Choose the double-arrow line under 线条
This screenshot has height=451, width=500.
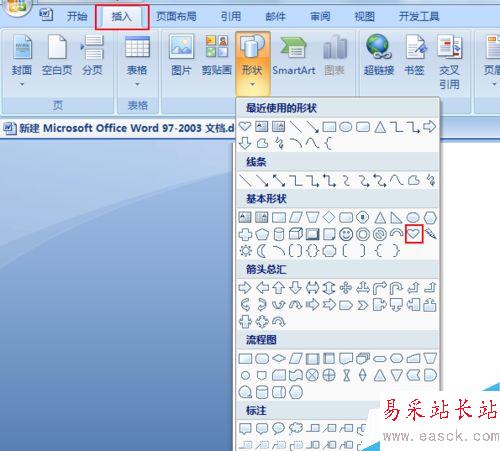[x=279, y=180]
